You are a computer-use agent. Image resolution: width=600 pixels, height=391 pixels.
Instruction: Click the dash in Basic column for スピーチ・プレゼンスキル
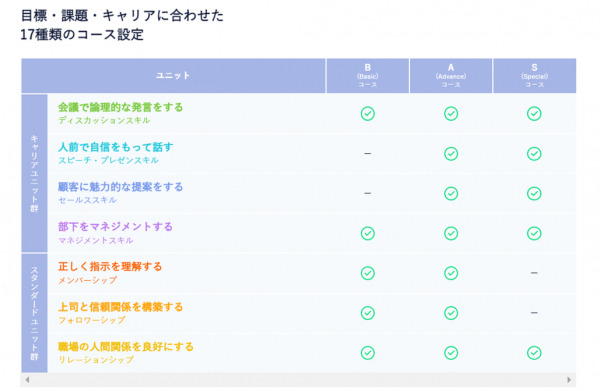point(367,154)
